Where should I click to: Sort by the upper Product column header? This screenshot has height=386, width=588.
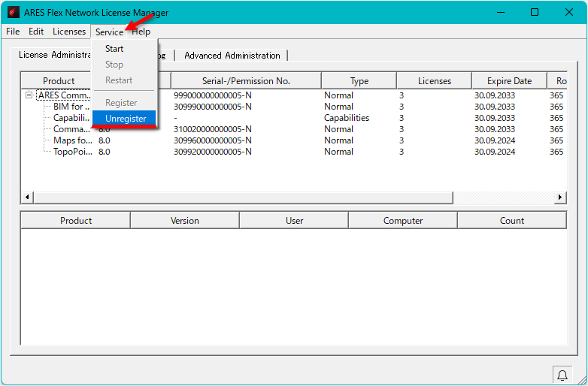point(59,81)
